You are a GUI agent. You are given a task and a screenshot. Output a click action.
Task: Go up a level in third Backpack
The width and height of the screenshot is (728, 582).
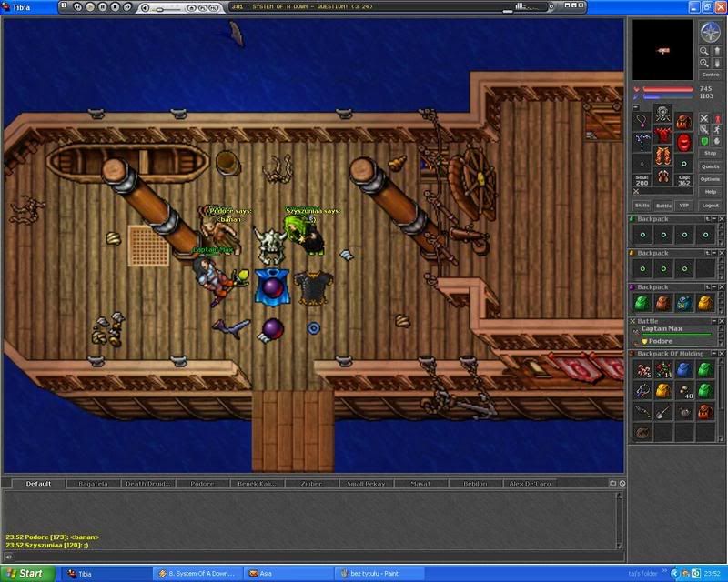708,287
